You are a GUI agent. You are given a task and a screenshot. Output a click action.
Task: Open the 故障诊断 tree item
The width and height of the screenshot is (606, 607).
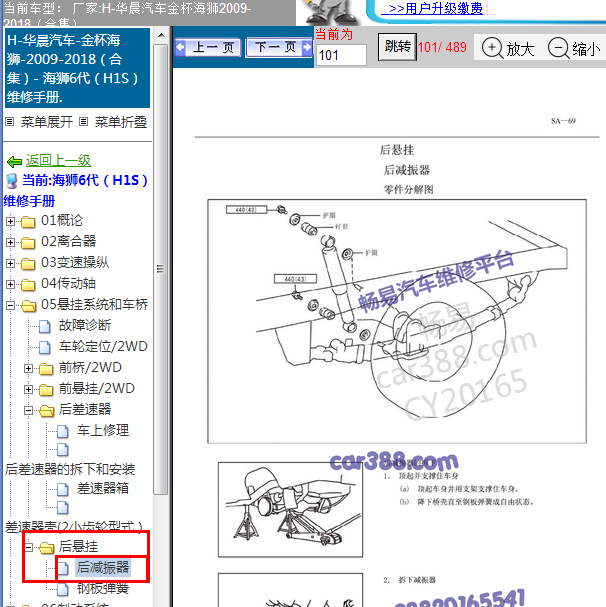coord(85,326)
